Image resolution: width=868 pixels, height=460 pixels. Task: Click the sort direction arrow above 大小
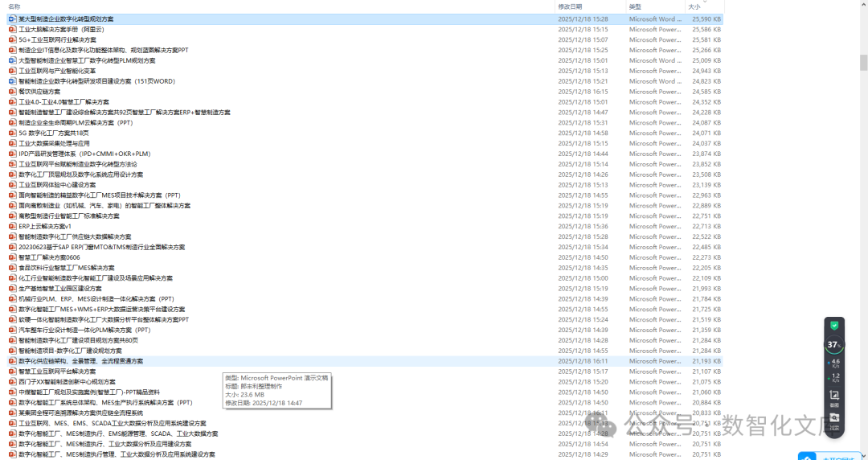coord(705,2)
